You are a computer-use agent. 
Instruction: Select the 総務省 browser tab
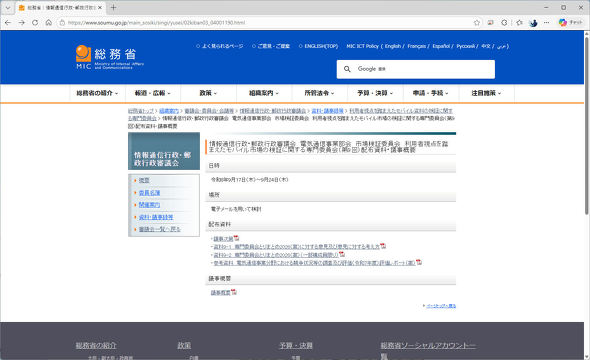60,8
